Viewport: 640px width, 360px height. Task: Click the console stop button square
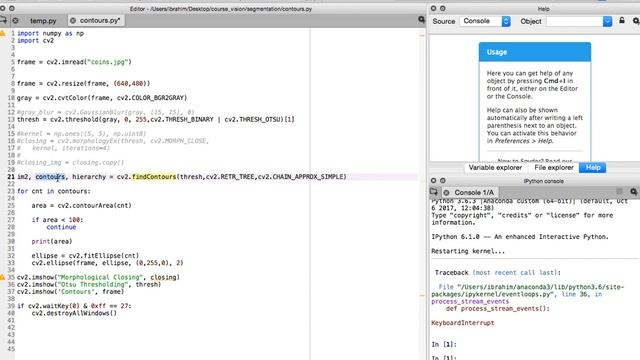(x=619, y=191)
